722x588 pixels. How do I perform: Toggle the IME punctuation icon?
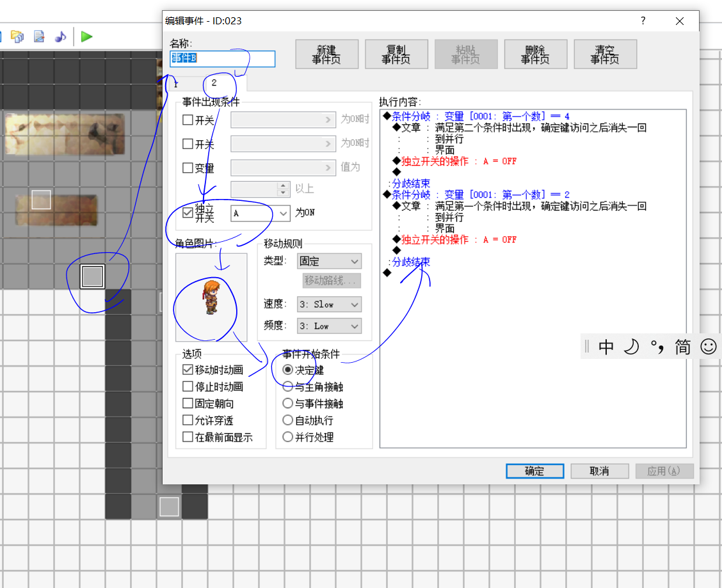pyautogui.click(x=657, y=347)
